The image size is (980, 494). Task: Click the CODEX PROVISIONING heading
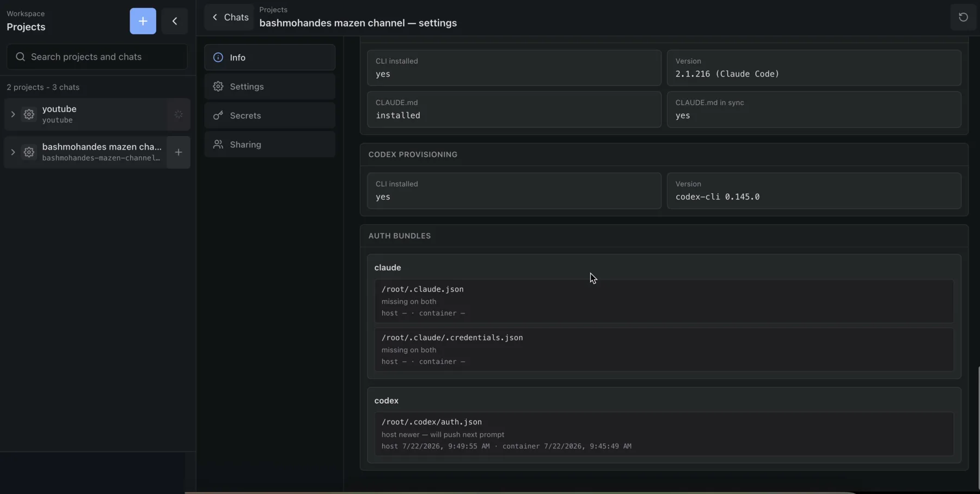click(413, 155)
